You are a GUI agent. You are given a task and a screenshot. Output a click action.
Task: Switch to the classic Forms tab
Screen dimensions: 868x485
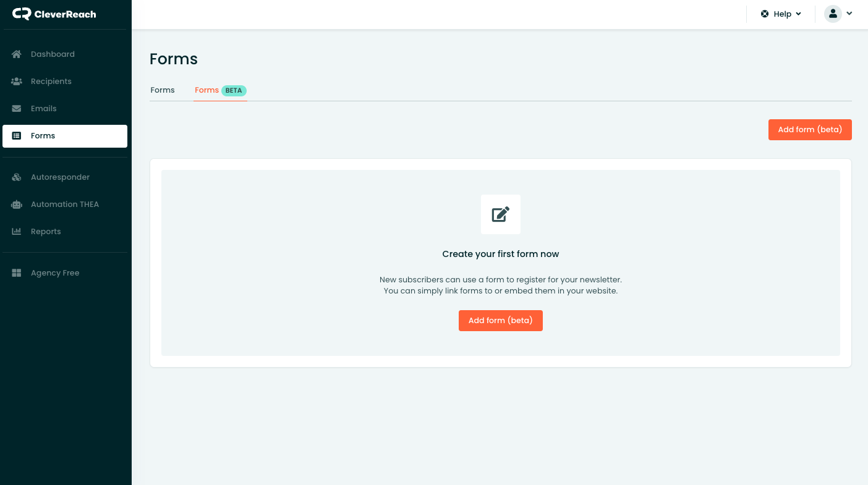pos(163,90)
